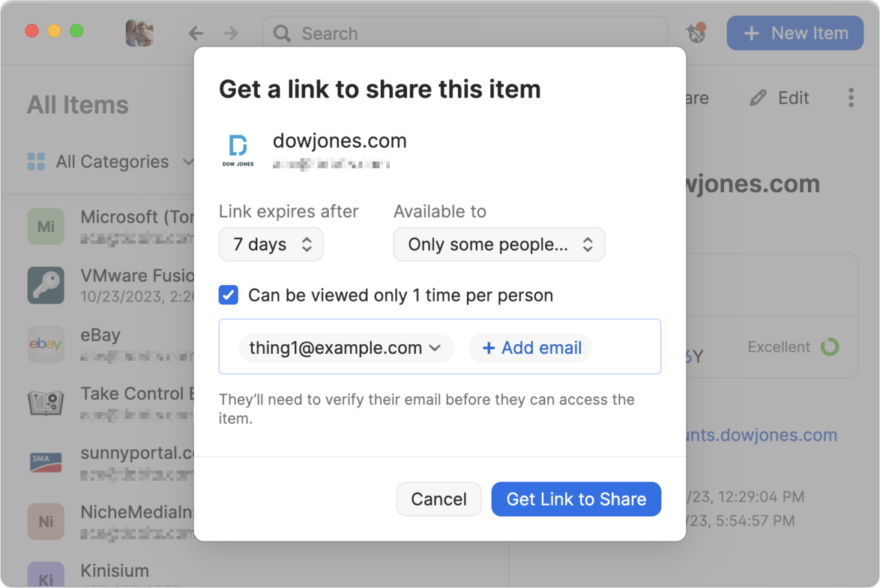The height and width of the screenshot is (588, 880).
Task: Open the account avatar menu
Action: (x=140, y=33)
